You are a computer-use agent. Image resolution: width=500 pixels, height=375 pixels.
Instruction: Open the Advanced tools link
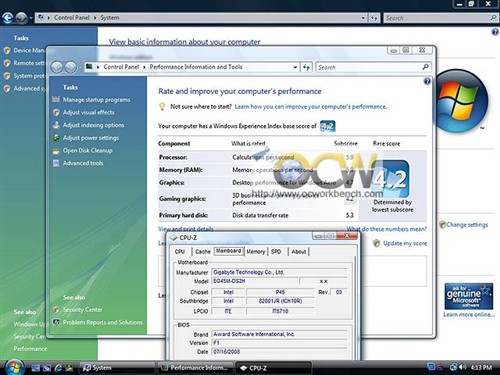(83, 163)
